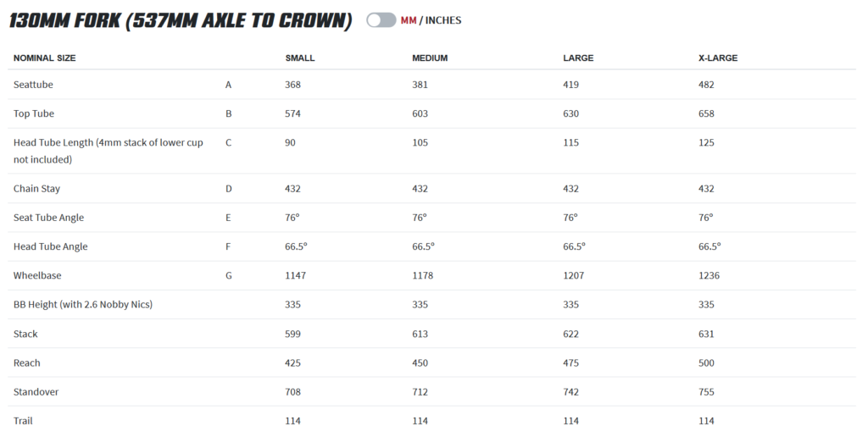The height and width of the screenshot is (448, 868).
Task: Click the NOMINAL SIZE column header
Action: click(x=44, y=58)
